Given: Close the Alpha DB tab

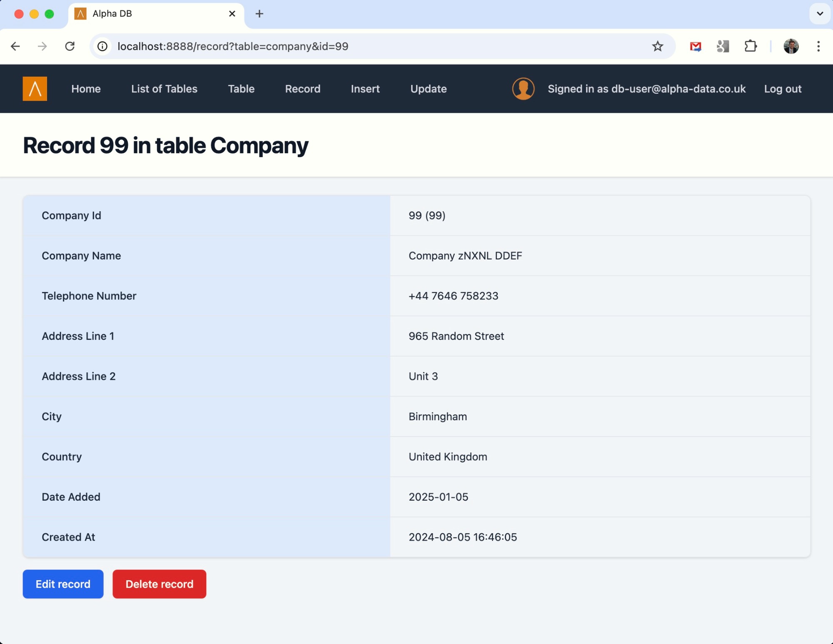Looking at the screenshot, I should click(x=232, y=14).
